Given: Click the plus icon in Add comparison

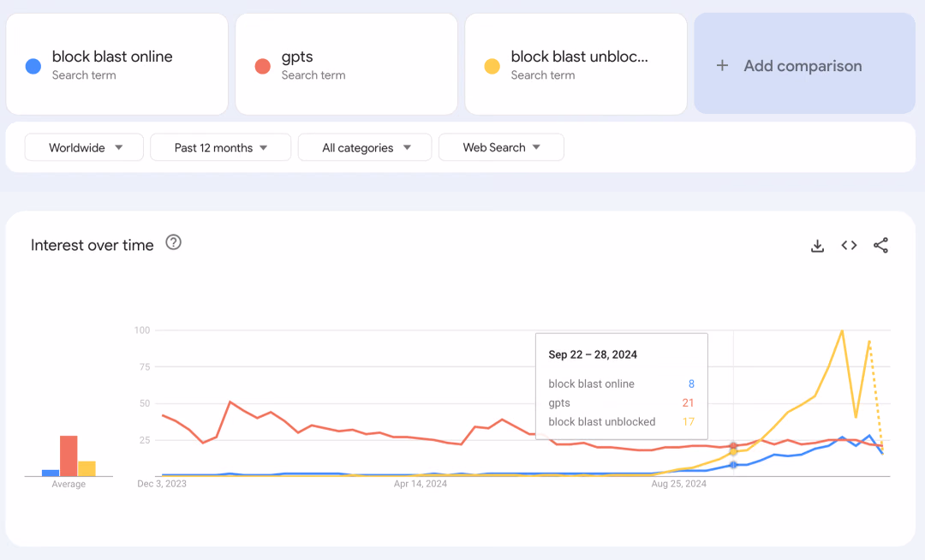Looking at the screenshot, I should point(722,65).
